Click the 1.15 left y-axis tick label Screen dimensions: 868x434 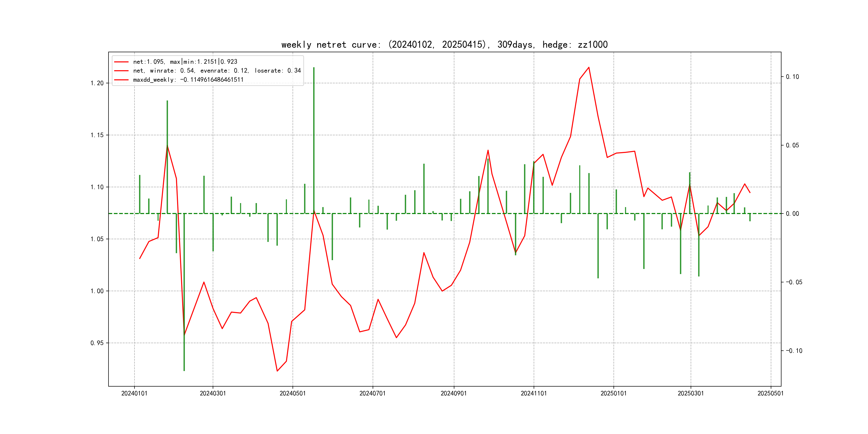tap(97, 135)
